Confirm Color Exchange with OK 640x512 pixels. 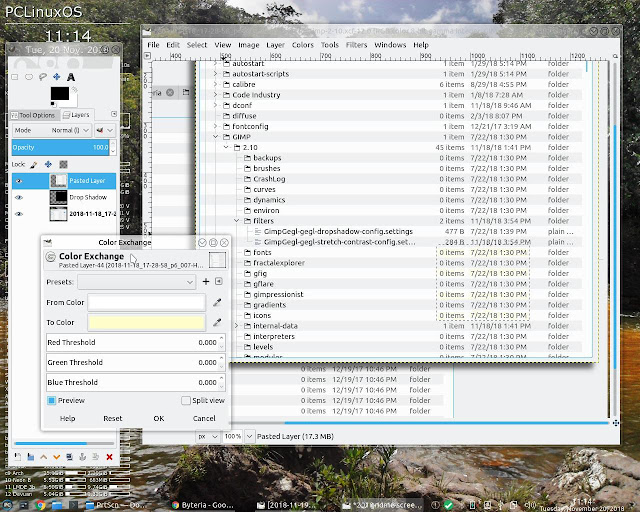(x=159, y=419)
